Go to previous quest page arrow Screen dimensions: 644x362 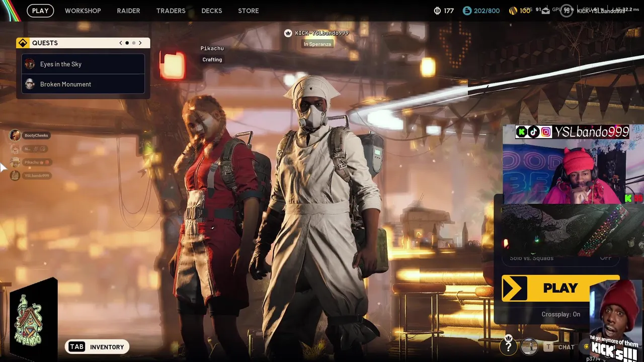[121, 43]
